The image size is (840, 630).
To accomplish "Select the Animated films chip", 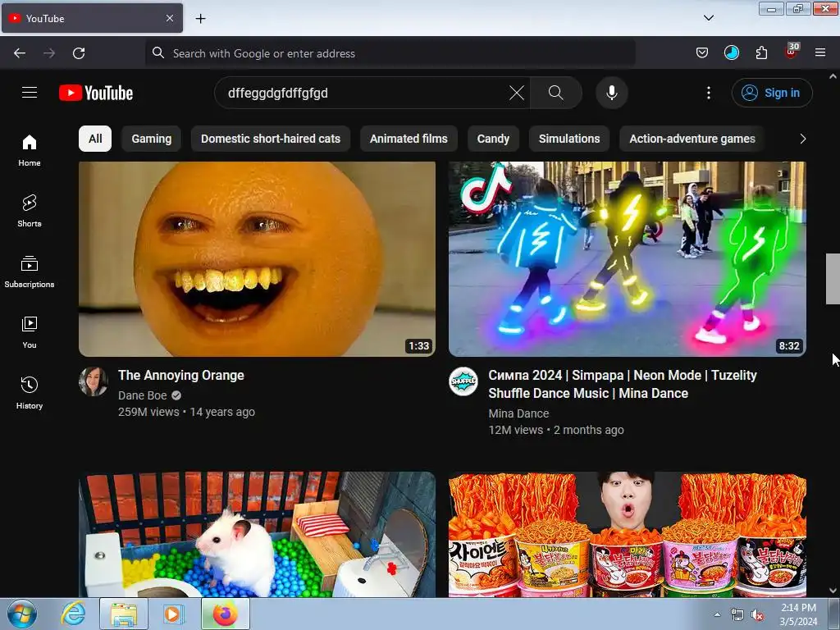I will tap(409, 139).
